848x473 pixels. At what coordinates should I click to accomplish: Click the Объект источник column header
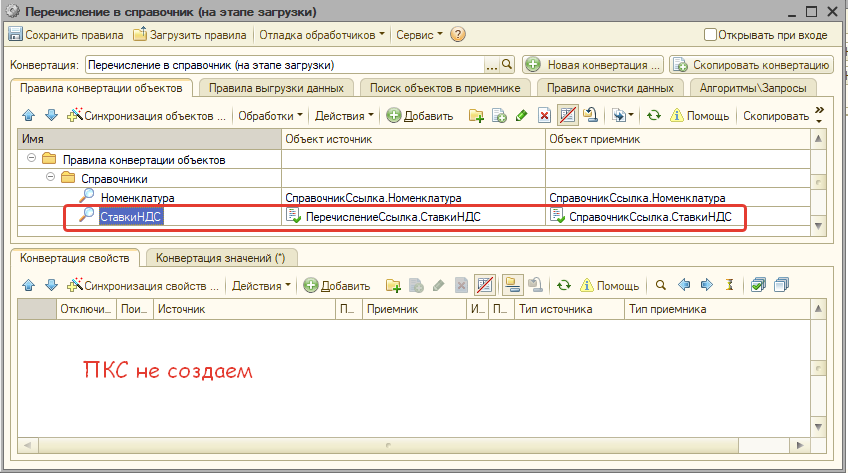(413, 139)
